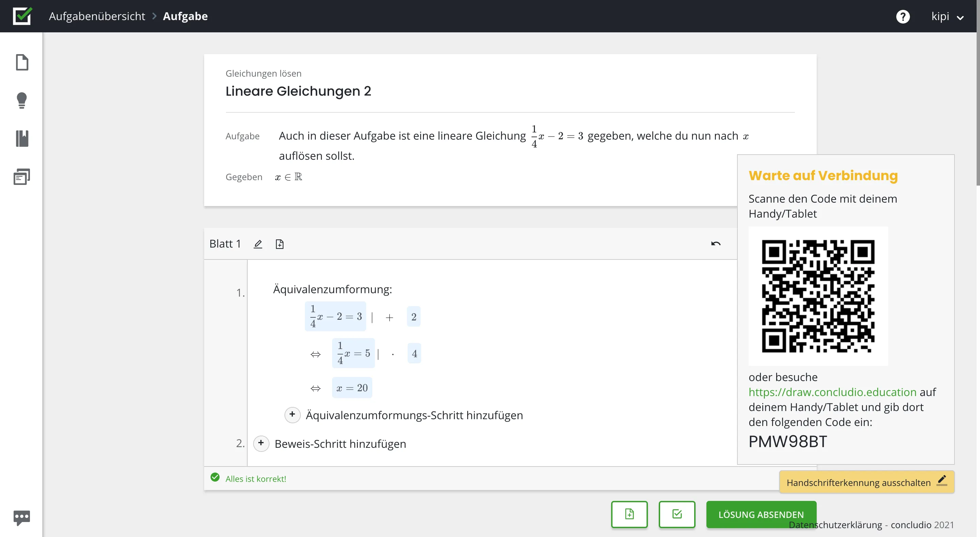Go to Aufgabenübersicht in the breadcrumb
The height and width of the screenshot is (537, 980).
(97, 16)
